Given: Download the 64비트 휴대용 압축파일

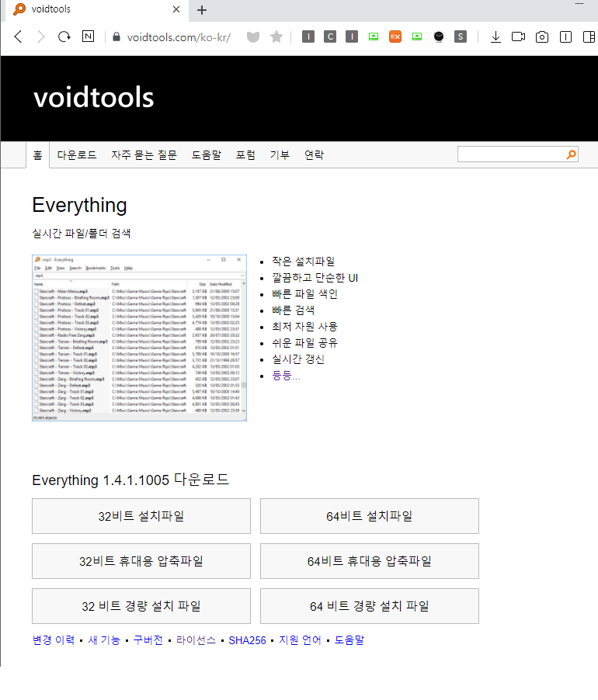Looking at the screenshot, I should (x=370, y=561).
